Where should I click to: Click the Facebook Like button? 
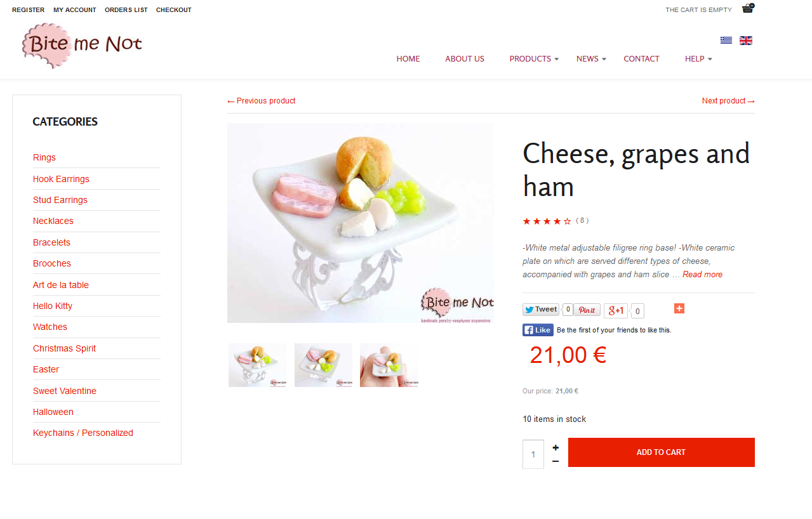coord(538,330)
